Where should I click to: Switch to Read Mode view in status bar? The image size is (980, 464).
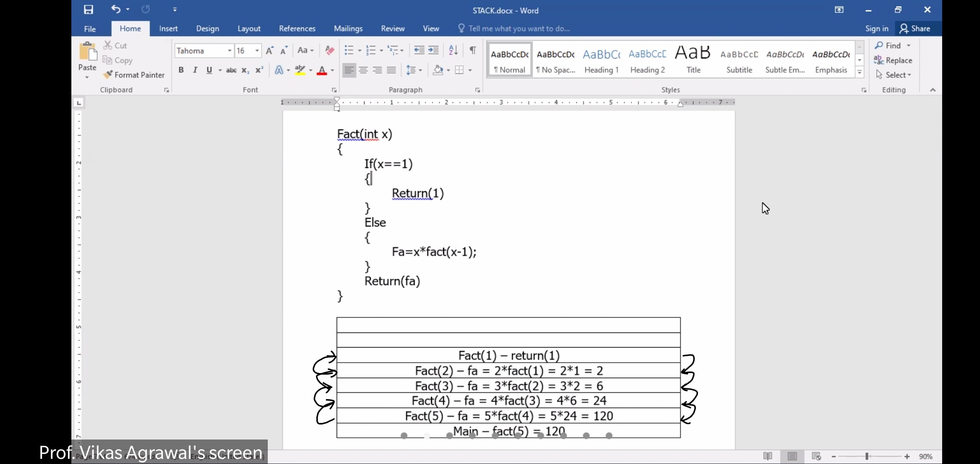click(x=768, y=456)
